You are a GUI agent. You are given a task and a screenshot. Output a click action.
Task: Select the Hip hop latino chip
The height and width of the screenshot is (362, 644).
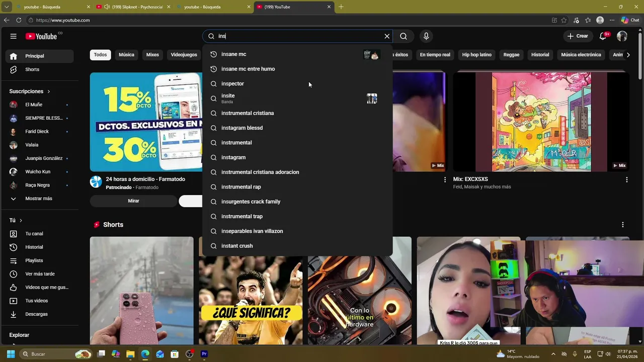[x=476, y=55]
